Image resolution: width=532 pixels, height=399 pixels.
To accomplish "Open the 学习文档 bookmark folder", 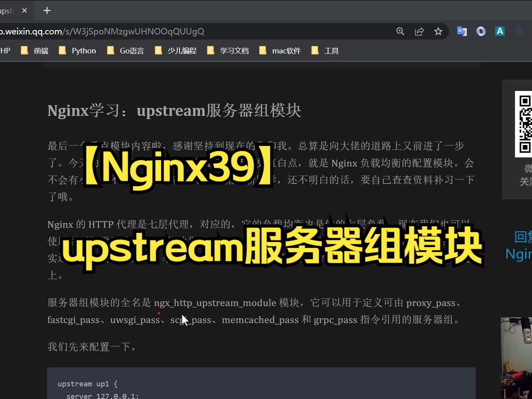I will [228, 51].
